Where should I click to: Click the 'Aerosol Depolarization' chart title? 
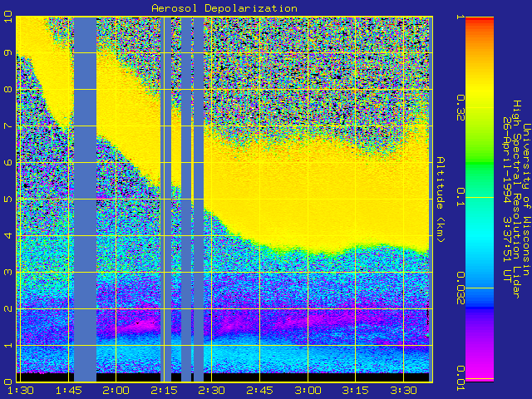tap(224, 8)
